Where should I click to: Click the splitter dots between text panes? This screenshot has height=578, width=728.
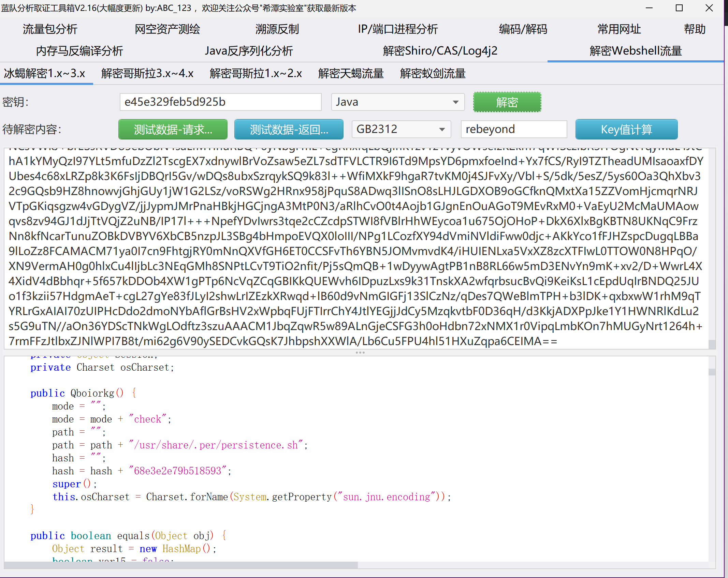[x=360, y=353]
